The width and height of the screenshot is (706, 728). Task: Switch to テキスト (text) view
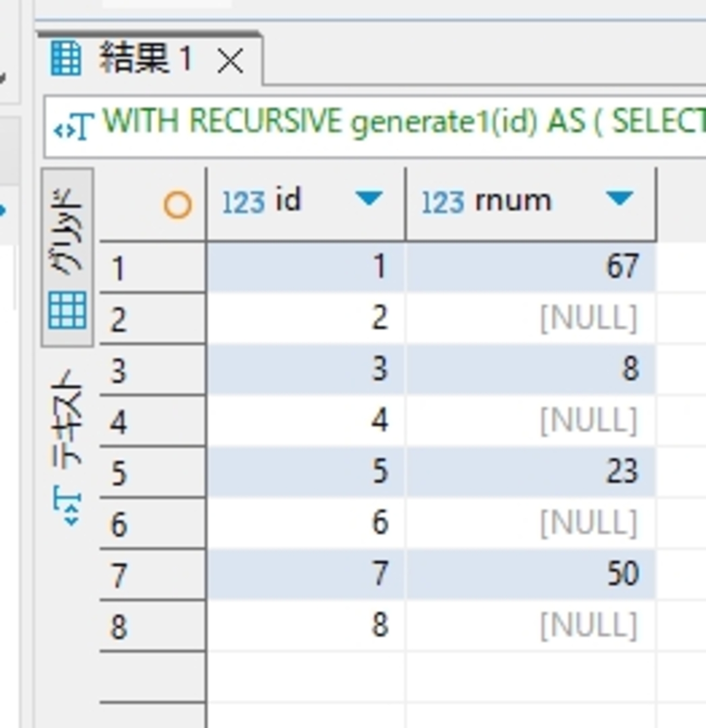pos(67,445)
